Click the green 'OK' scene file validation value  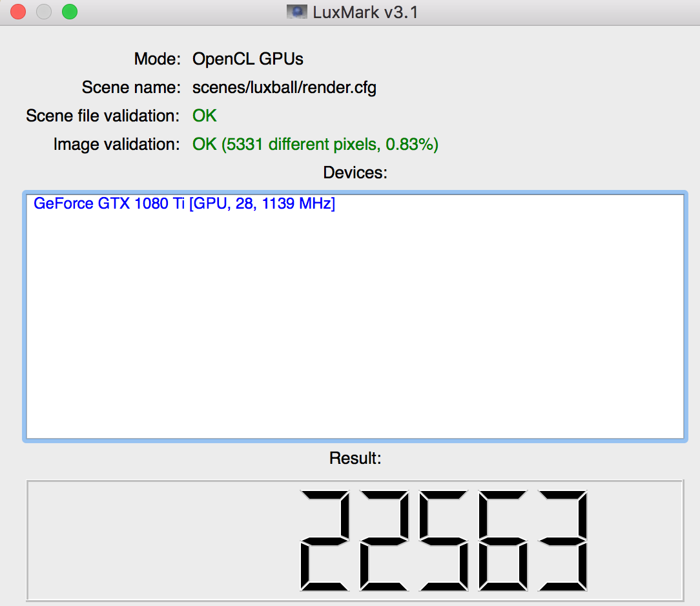coord(205,116)
